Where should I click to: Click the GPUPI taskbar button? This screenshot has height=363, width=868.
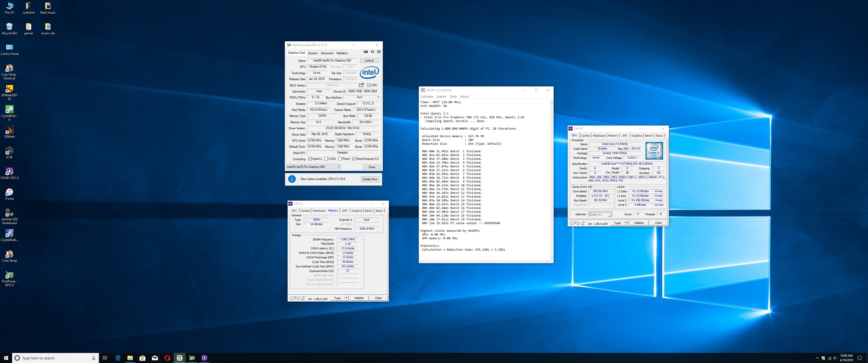180,358
